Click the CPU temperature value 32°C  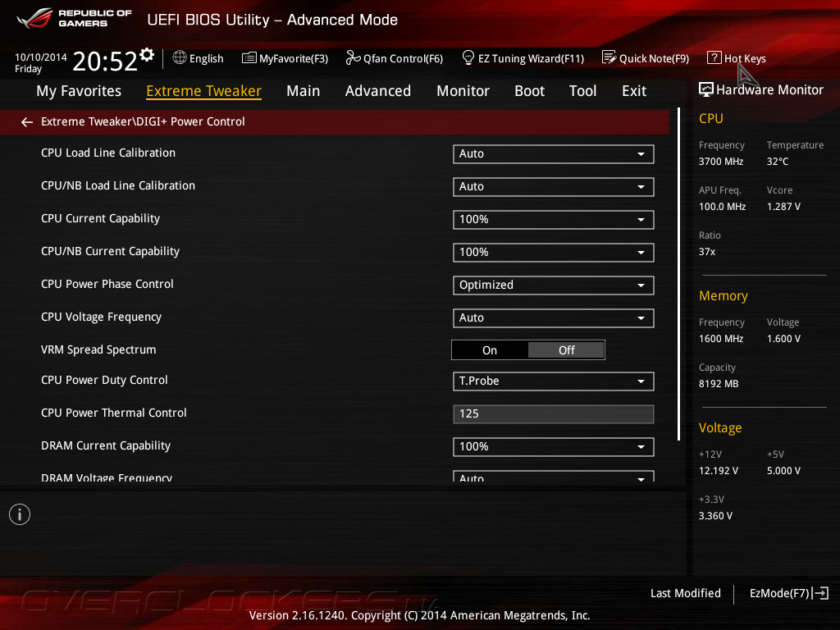coord(778,162)
